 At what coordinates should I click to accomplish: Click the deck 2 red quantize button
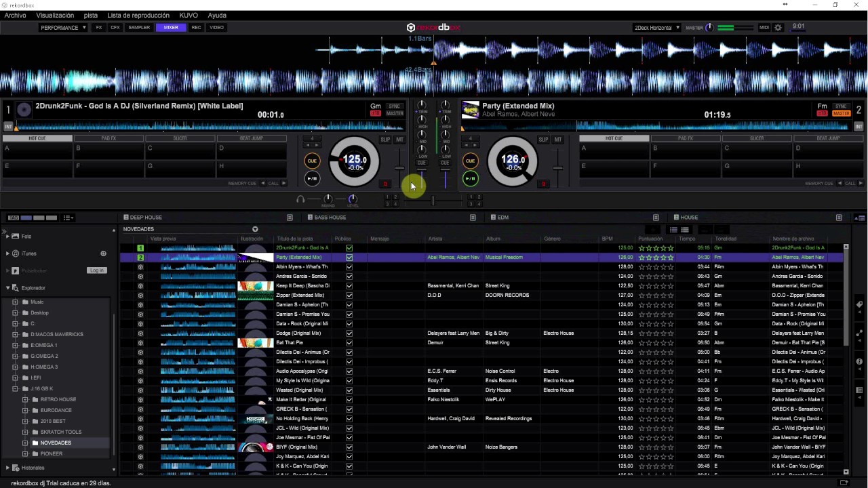tap(543, 184)
